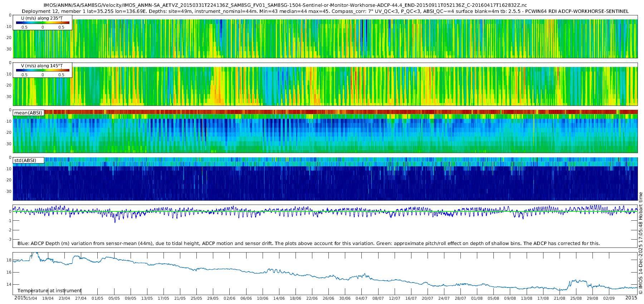Select the 02/06 date tick mark
Screen dimensions: 644x304
pos(229,298)
